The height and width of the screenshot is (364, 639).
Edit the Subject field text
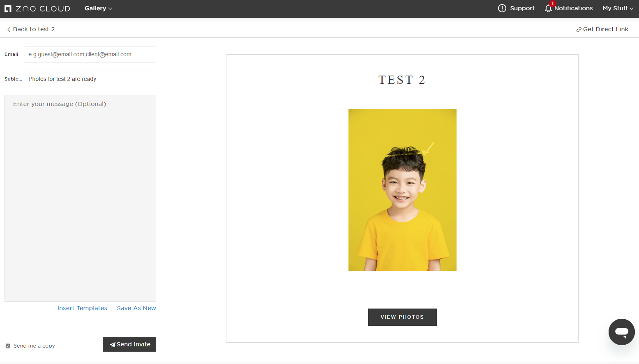(x=90, y=79)
